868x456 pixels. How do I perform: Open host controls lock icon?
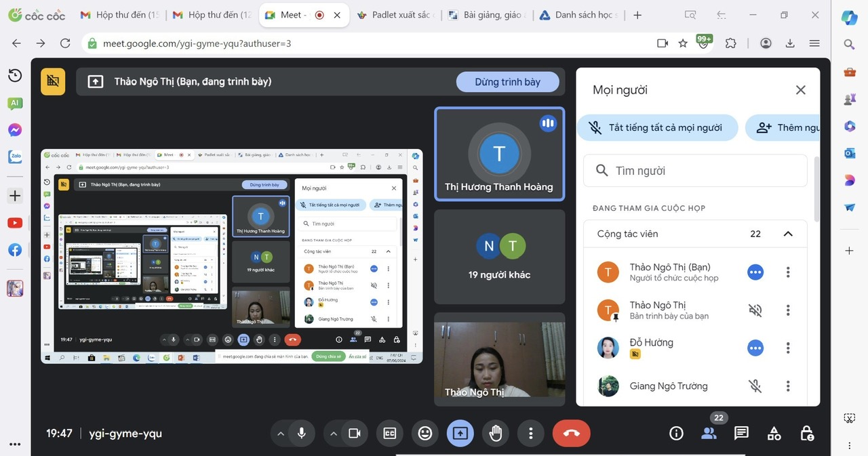coord(806,433)
